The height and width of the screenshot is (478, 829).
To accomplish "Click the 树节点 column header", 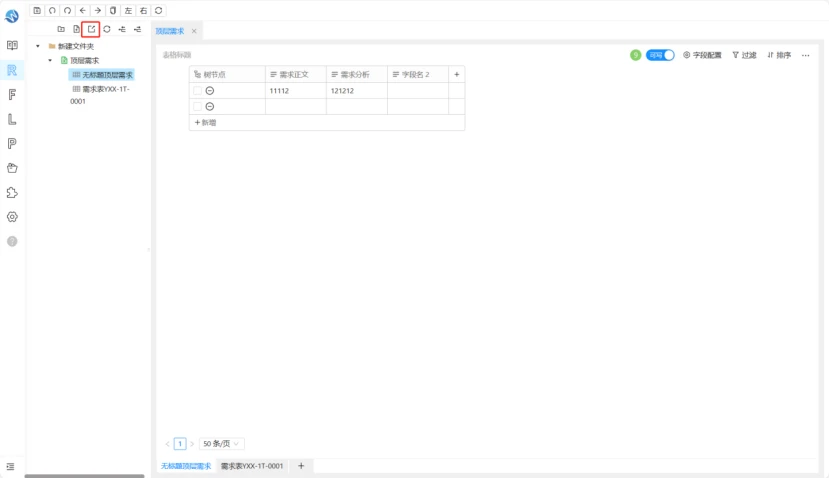I will click(227, 75).
